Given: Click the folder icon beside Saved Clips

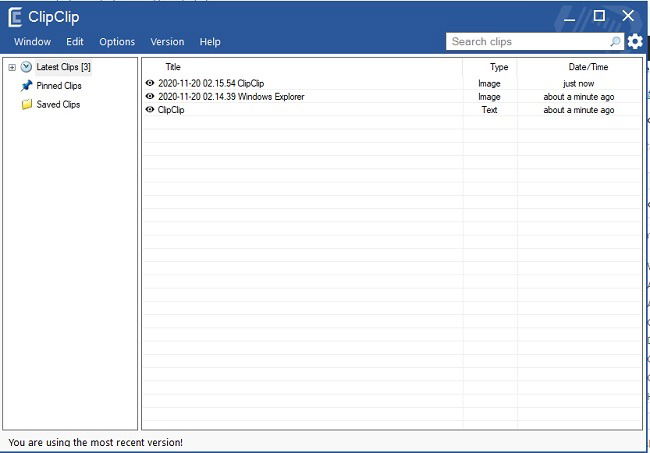Looking at the screenshot, I should [x=27, y=104].
